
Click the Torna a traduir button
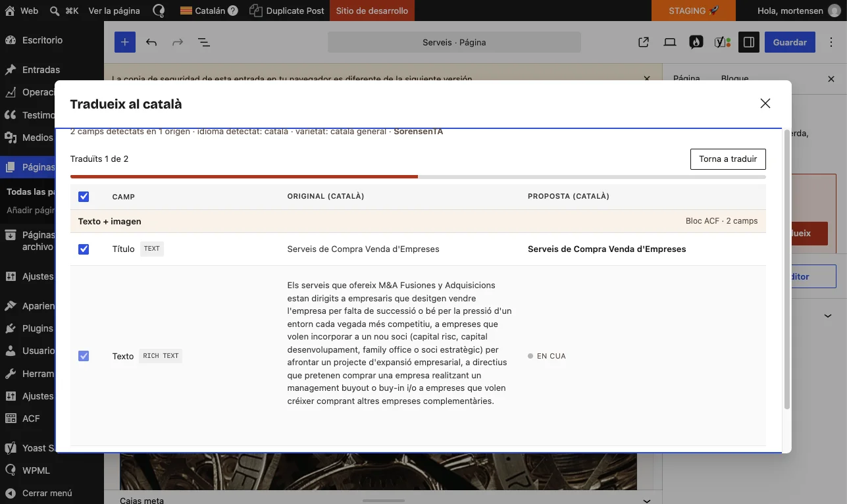pos(728,159)
